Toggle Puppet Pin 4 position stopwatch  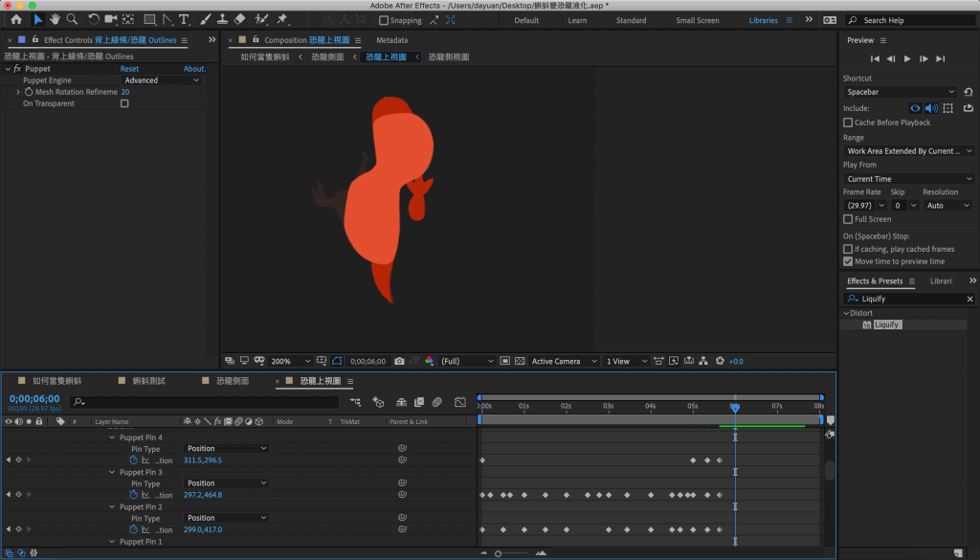pos(133,460)
